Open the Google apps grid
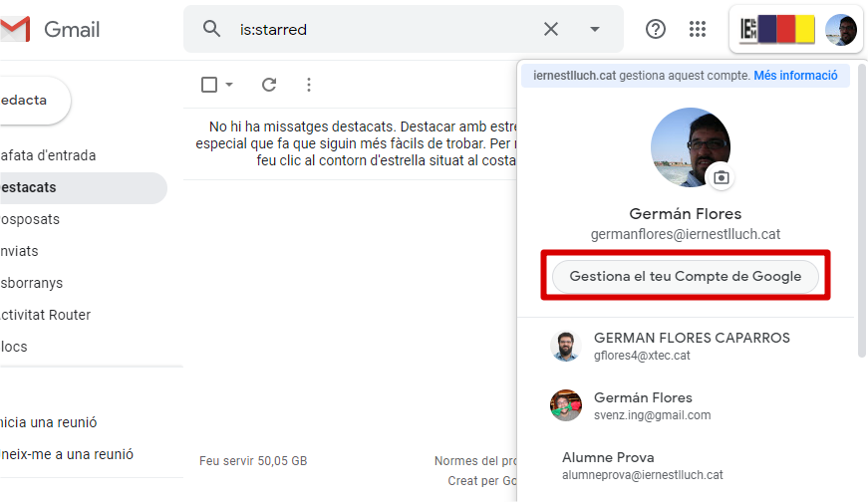The width and height of the screenshot is (868, 502). [698, 29]
